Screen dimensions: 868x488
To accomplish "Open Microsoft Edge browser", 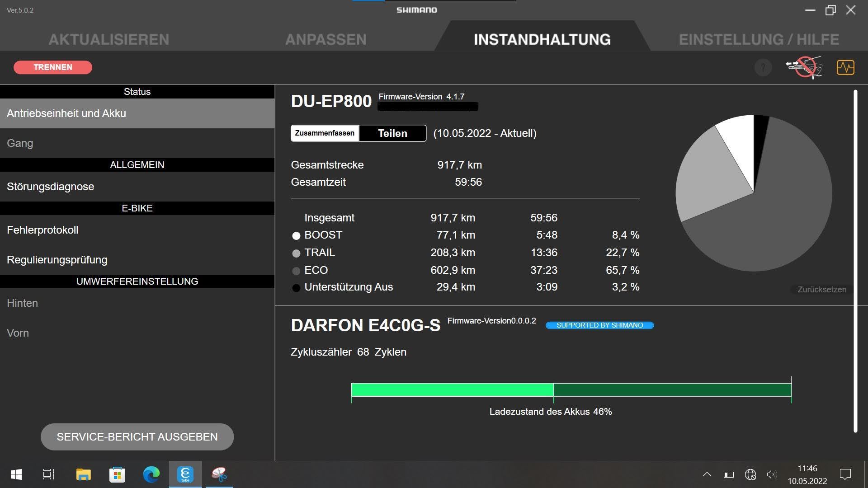I will point(151,474).
